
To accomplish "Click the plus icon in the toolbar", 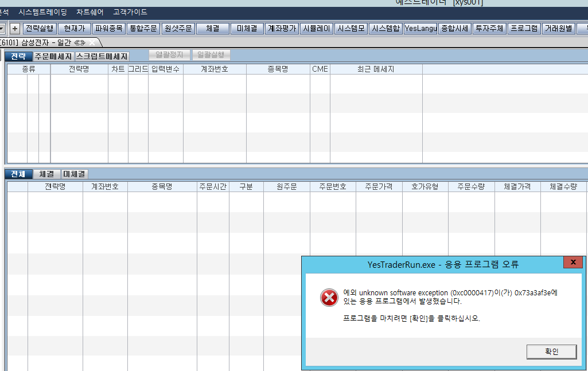I will (15, 28).
